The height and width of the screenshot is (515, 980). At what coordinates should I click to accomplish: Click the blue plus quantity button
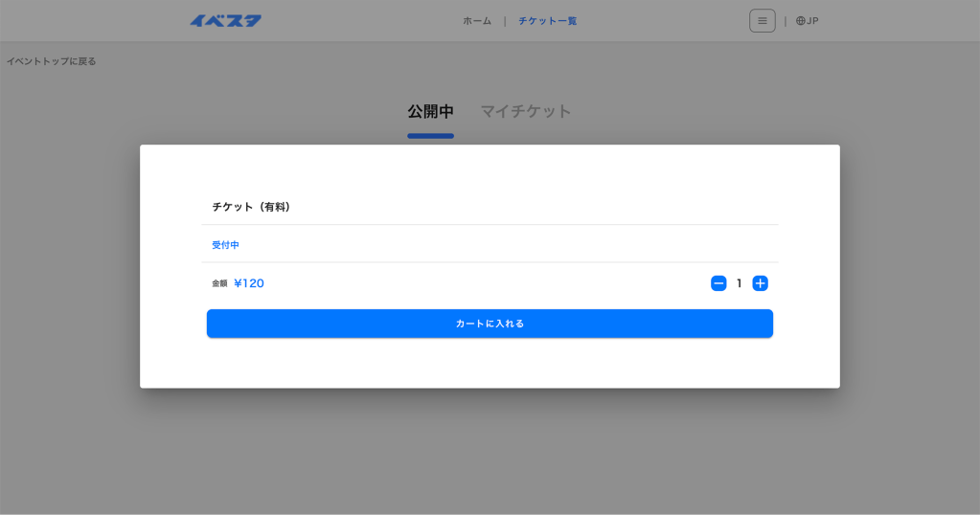pos(760,283)
